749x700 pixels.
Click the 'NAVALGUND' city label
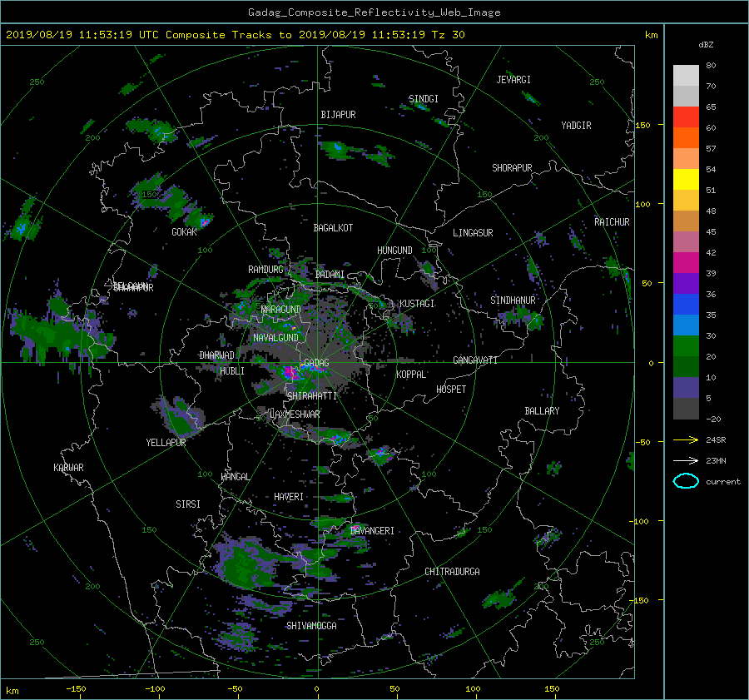tap(275, 338)
